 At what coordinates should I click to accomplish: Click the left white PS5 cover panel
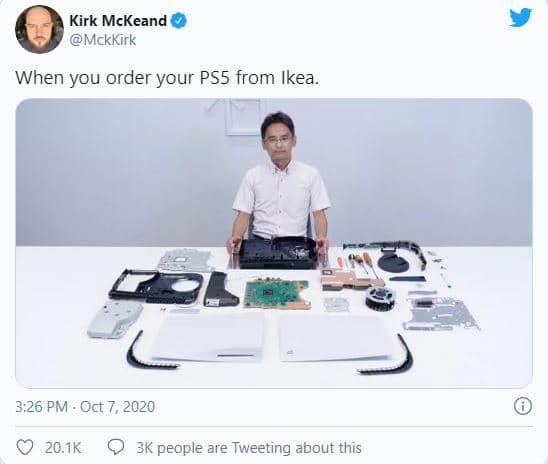210,336
